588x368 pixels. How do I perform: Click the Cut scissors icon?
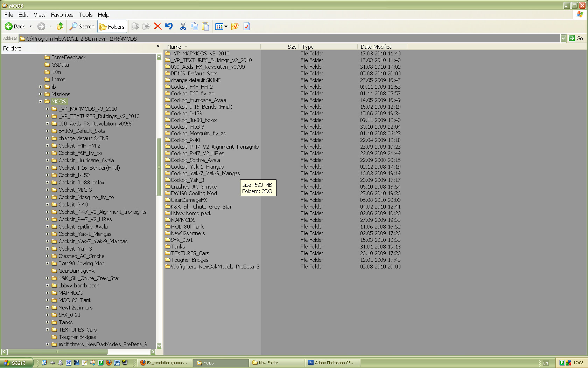(183, 26)
